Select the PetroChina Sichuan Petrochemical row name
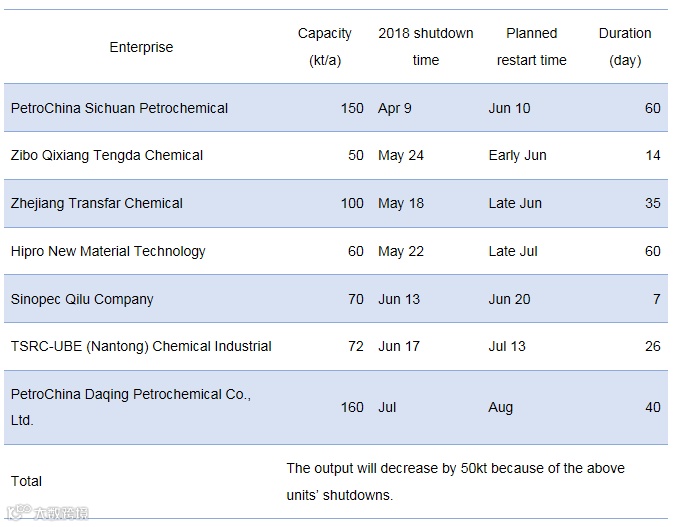This screenshot has height=527, width=673. coord(119,108)
